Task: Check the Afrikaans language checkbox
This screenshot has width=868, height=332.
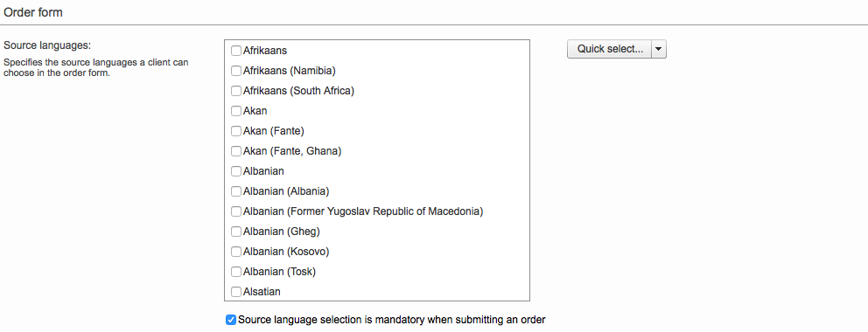Action: click(x=236, y=51)
